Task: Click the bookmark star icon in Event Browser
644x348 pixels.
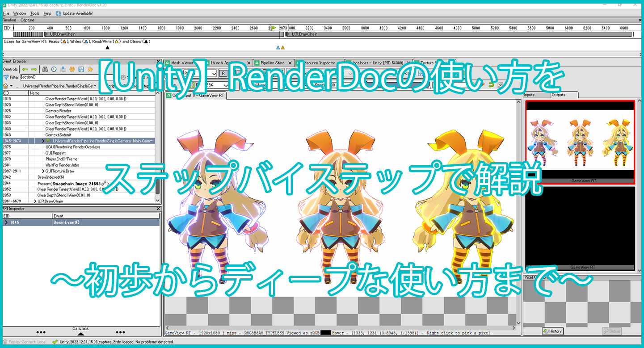Action: [x=90, y=69]
